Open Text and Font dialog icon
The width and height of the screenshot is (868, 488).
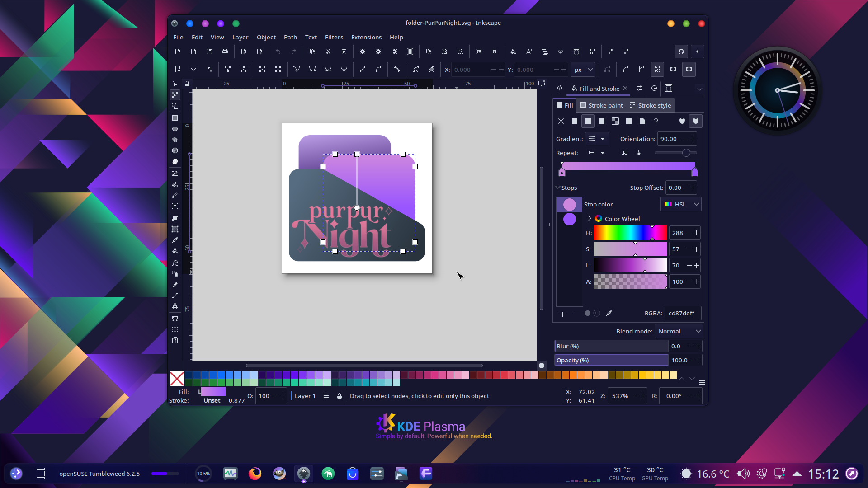(x=529, y=52)
